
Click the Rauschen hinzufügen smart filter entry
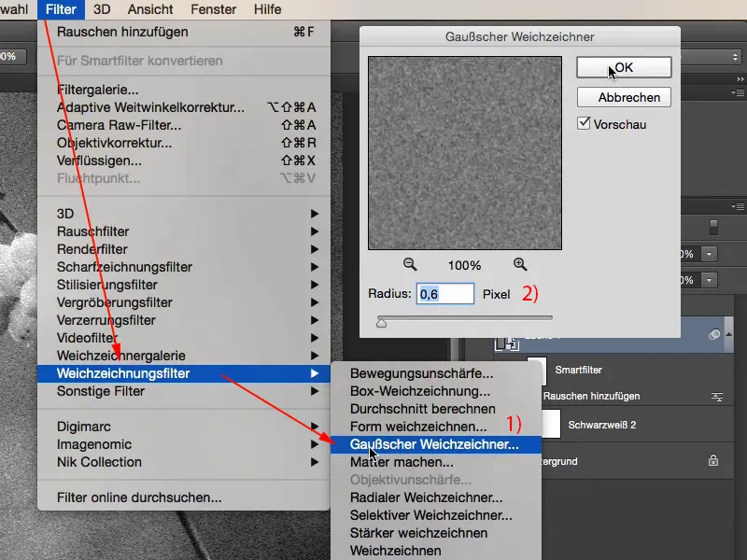coord(591,396)
